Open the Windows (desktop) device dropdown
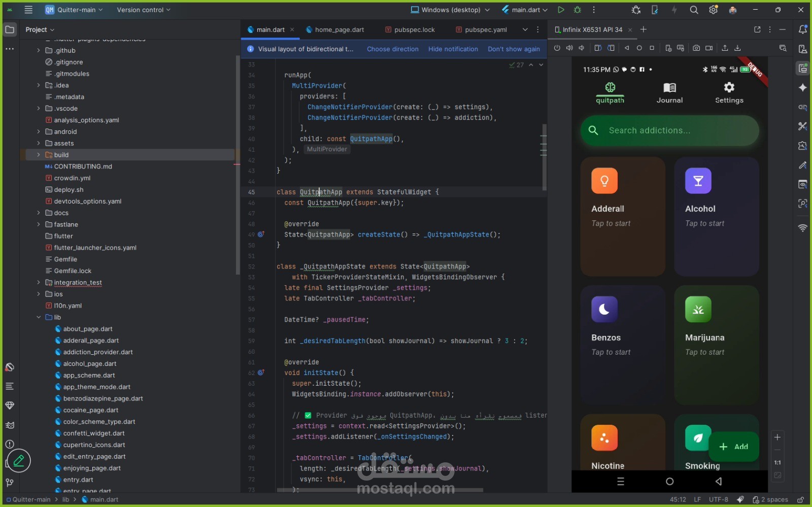 (449, 10)
